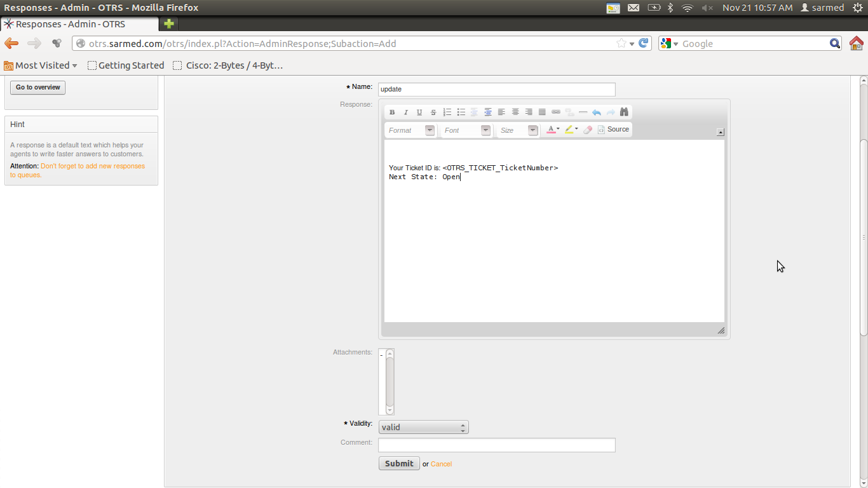Toggle Source view in the editor
Image resolution: width=868 pixels, height=488 pixels.
613,130
